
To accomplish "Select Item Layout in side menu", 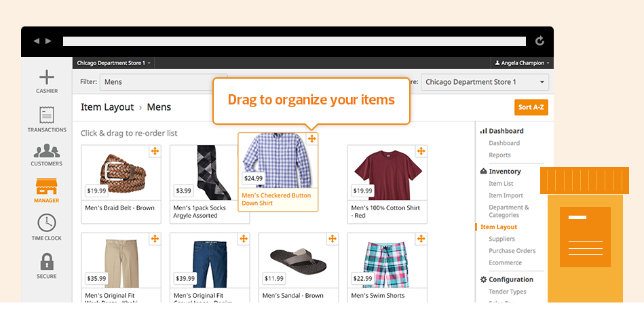I will (x=499, y=227).
